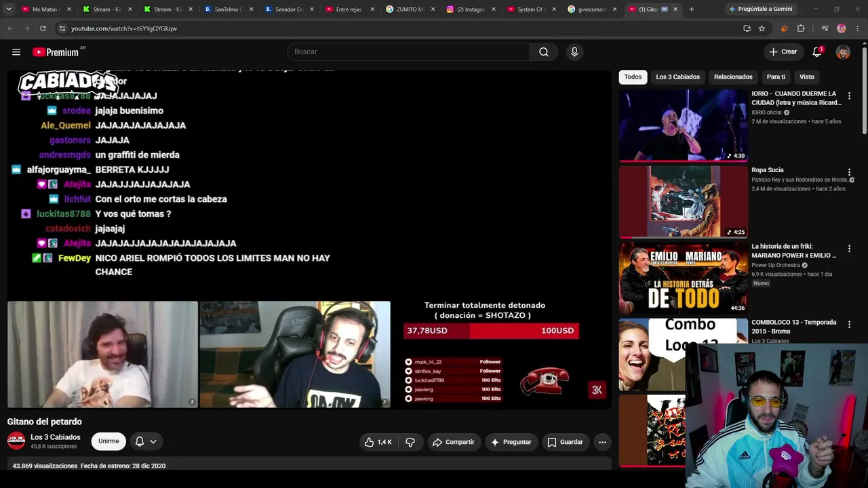The width and height of the screenshot is (868, 488).
Task: Click the Pregúntale a Gemini button
Action: click(x=760, y=9)
